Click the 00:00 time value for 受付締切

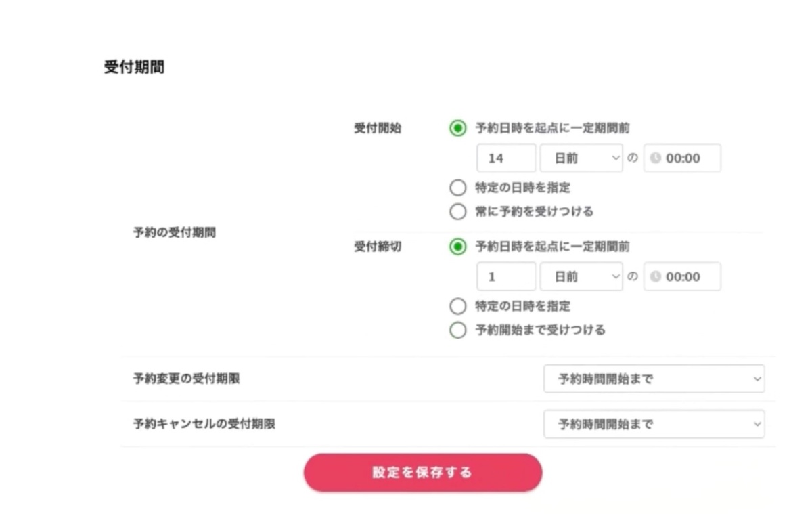[x=683, y=277]
